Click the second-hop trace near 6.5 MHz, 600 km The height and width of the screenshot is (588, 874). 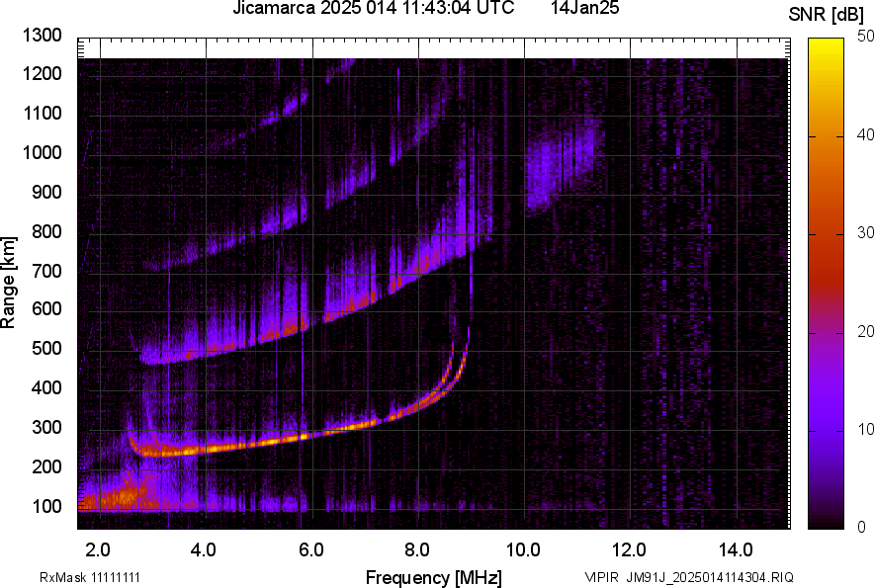[x=351, y=305]
